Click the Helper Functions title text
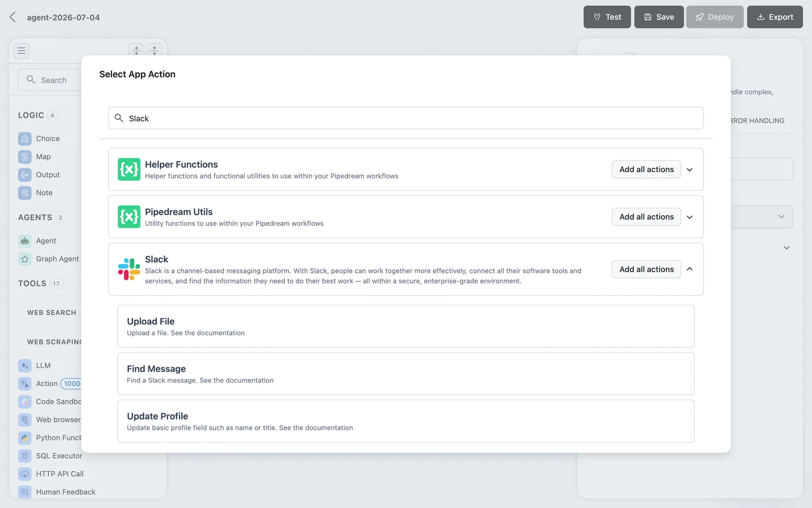Screen dimensions: 812x508 (181, 165)
